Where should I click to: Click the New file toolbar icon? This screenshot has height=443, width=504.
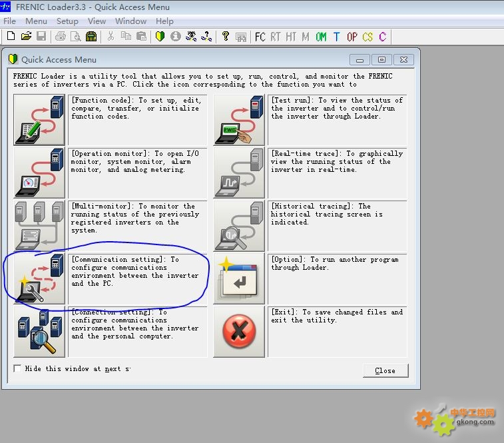pyautogui.click(x=11, y=36)
